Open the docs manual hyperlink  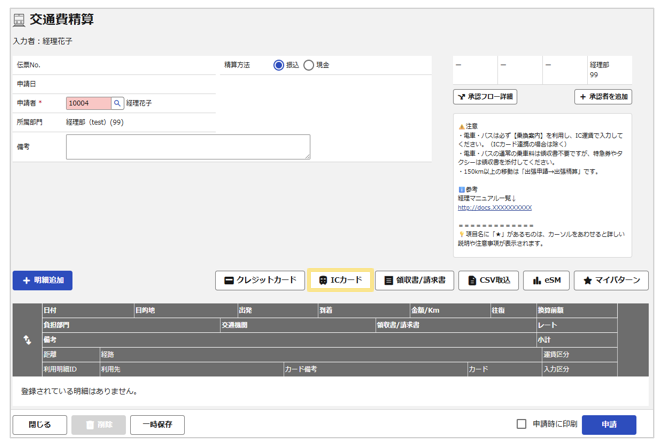pyautogui.click(x=495, y=208)
